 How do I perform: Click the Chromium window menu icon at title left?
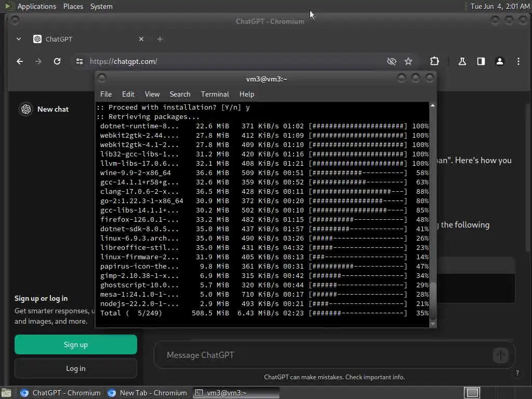click(x=15, y=20)
